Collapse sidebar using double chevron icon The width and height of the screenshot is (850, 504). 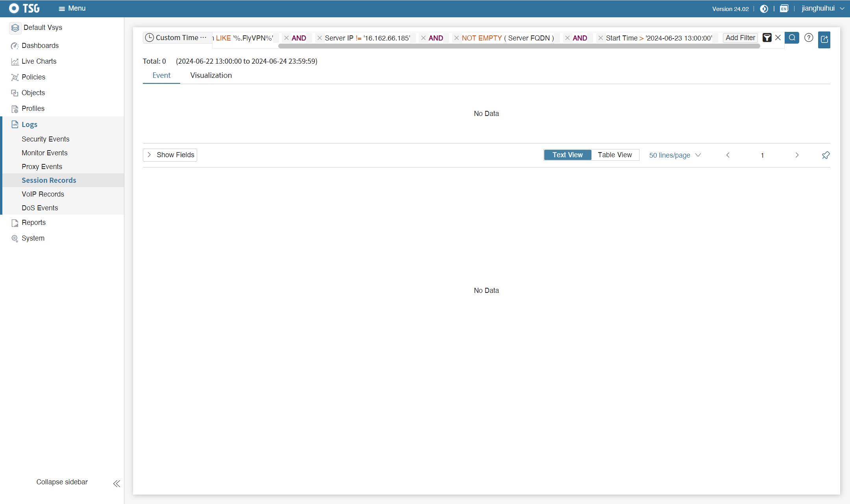(116, 484)
